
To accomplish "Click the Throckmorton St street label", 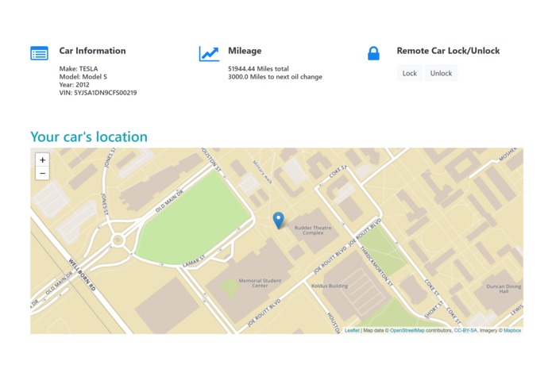I will (376, 266).
